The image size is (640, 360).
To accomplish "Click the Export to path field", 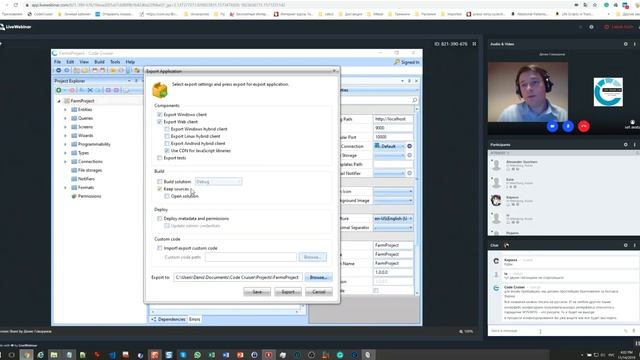I will pyautogui.click(x=238, y=277).
